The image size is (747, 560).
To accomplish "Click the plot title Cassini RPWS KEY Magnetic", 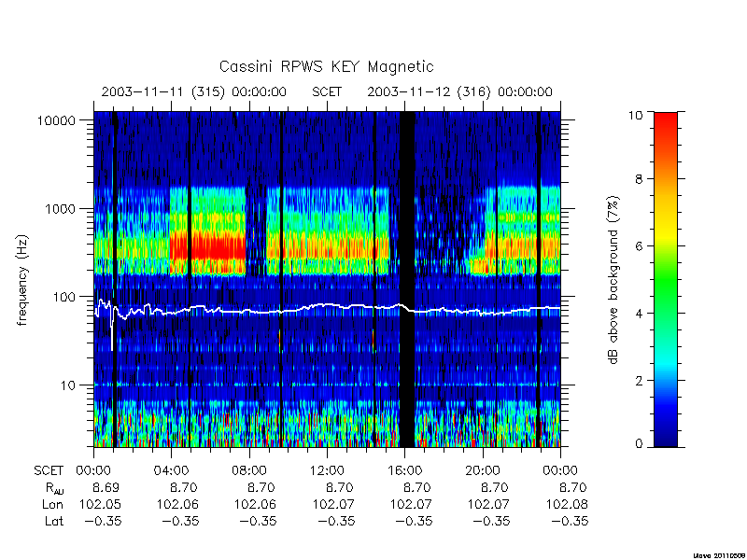I will click(x=326, y=66).
